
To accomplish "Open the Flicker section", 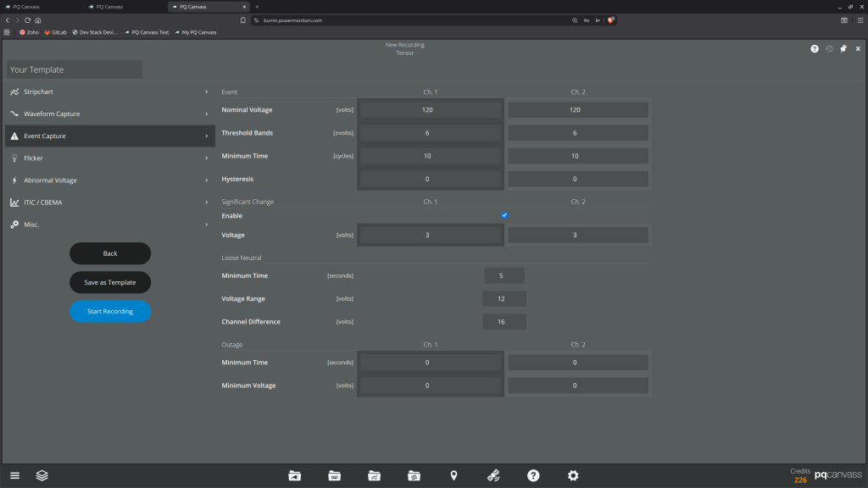I will coord(110,158).
